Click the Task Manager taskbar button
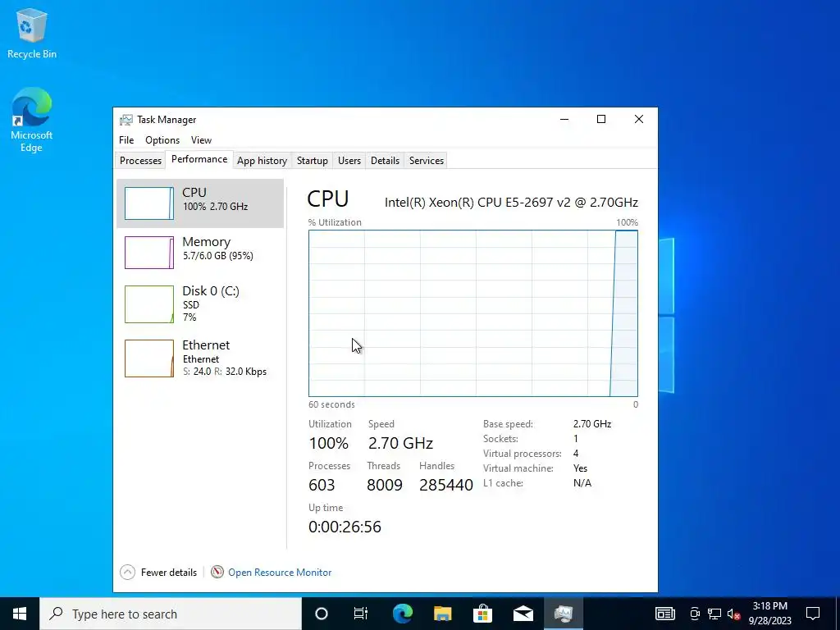This screenshot has height=630, width=840. 563,614
